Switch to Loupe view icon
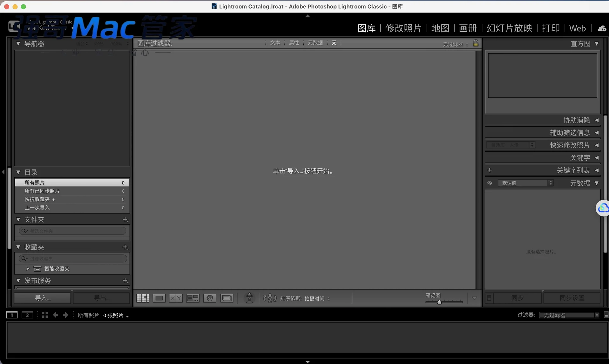The height and width of the screenshot is (364, 609). [159, 298]
